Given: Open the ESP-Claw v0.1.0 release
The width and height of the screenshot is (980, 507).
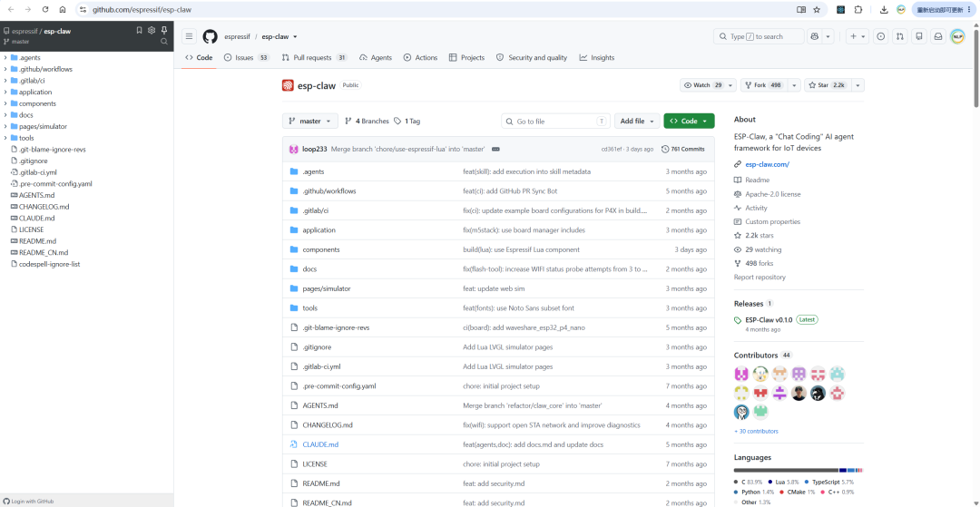Looking at the screenshot, I should point(769,319).
